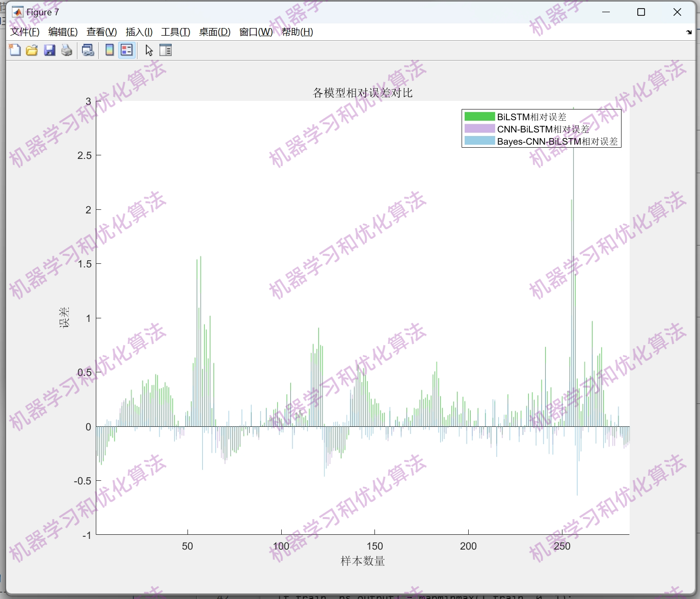Viewport: 700px width, 599px height.
Task: Open the 工具(T) menu
Action: (x=175, y=32)
